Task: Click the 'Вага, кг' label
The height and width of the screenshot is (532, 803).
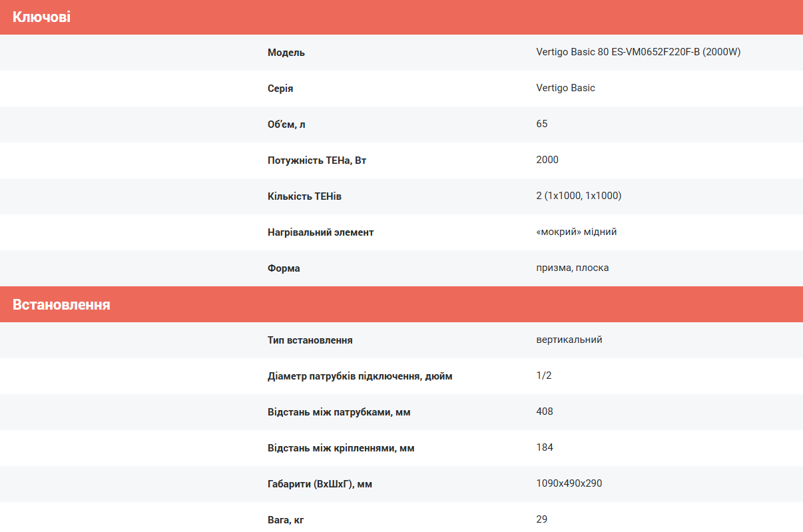Action: [286, 520]
